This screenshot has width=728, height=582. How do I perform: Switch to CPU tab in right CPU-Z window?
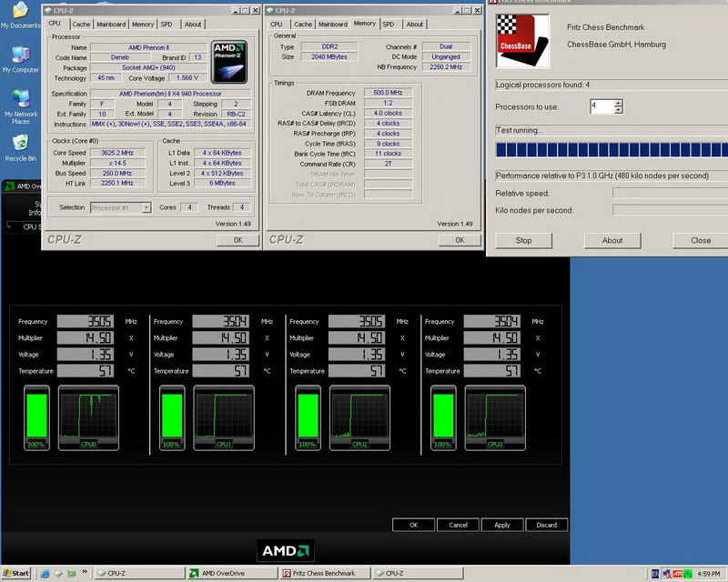277,25
